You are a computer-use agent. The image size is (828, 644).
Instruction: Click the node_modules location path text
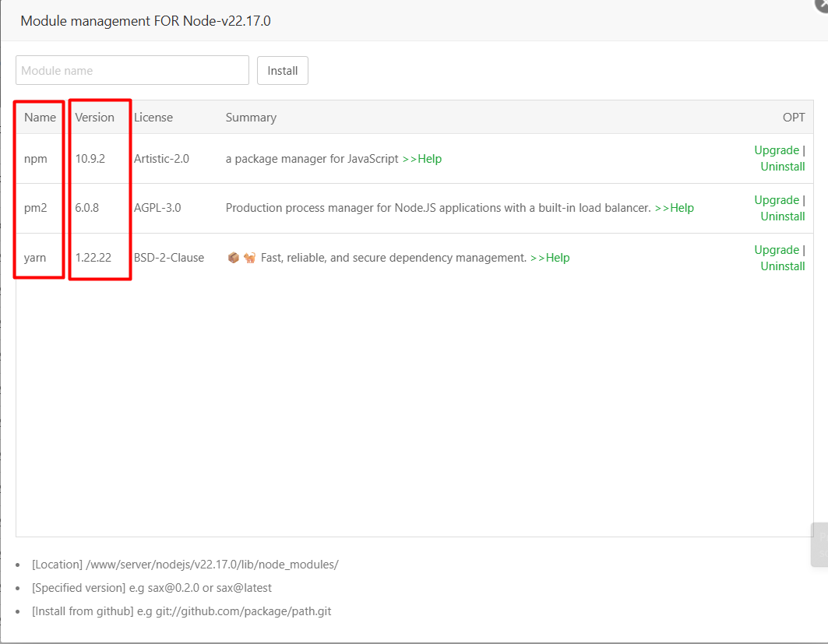(185, 564)
